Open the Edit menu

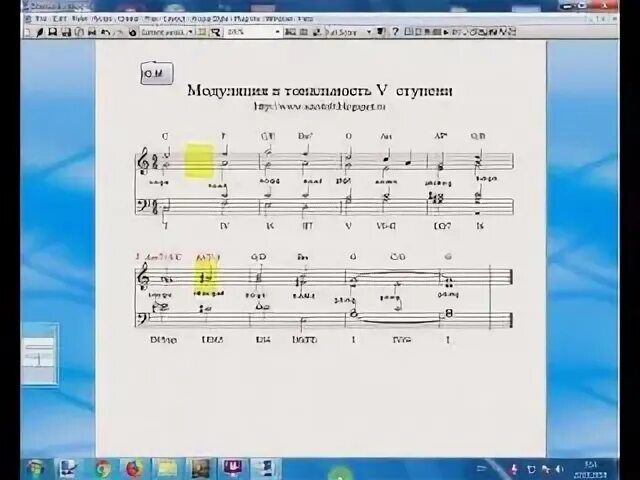pos(60,19)
